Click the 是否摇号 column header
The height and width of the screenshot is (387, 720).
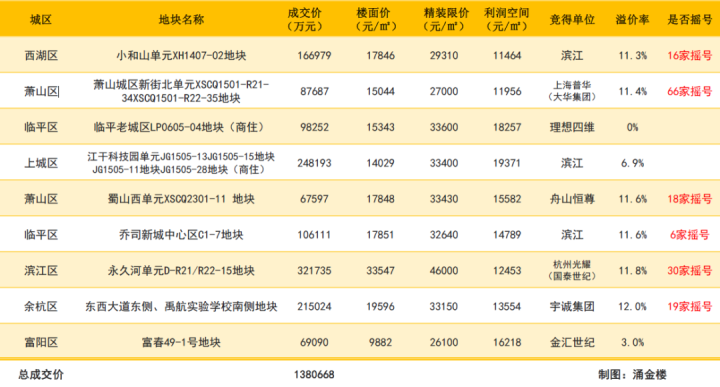(x=690, y=20)
